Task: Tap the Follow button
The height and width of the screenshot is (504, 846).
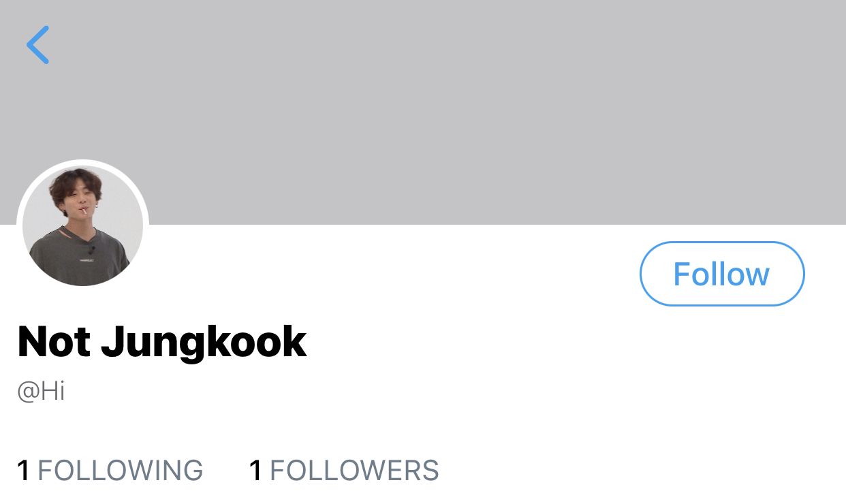Action: coord(722,274)
